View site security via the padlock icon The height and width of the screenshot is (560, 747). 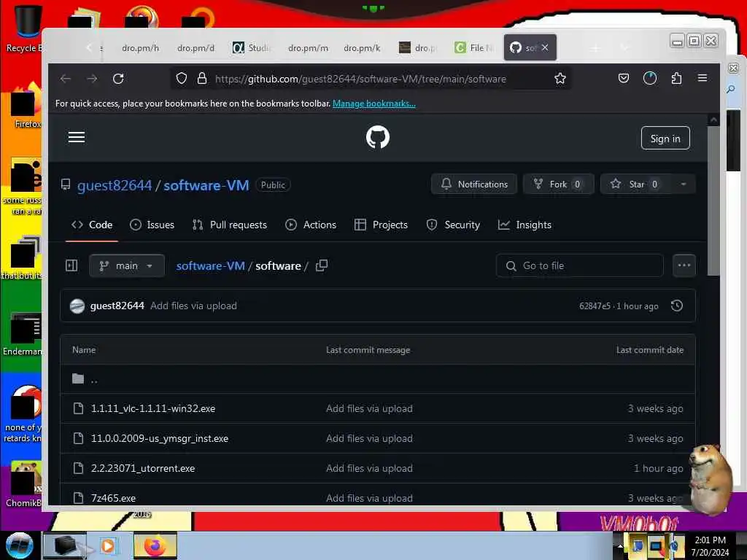(202, 79)
